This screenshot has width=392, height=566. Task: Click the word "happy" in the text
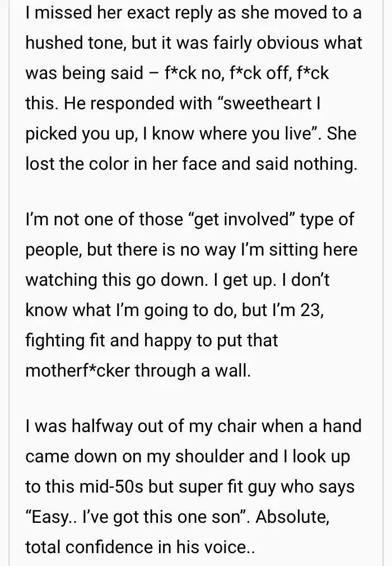pos(185,340)
